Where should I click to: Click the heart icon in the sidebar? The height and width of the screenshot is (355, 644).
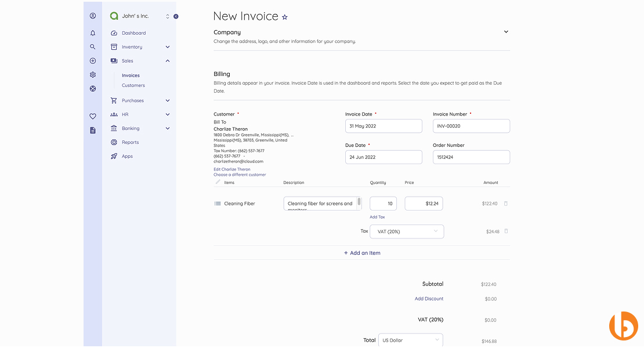point(93,117)
